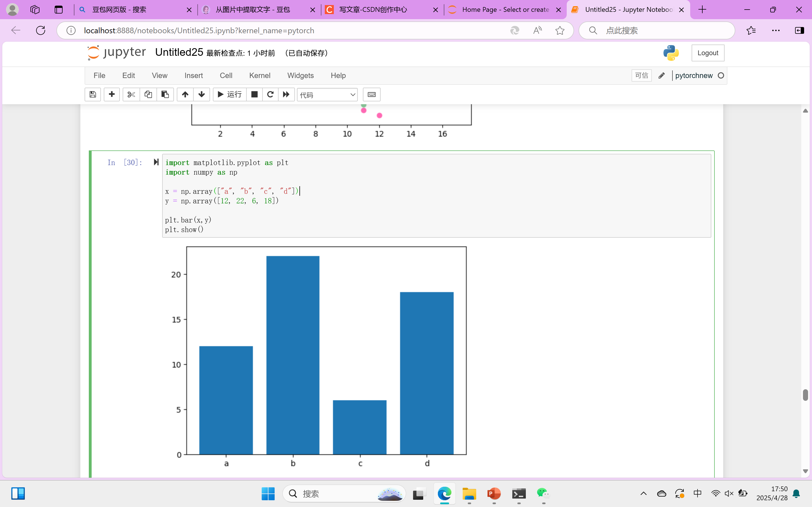
Task: Toggle the 可信 trusted notebook indicator
Action: (x=641, y=75)
